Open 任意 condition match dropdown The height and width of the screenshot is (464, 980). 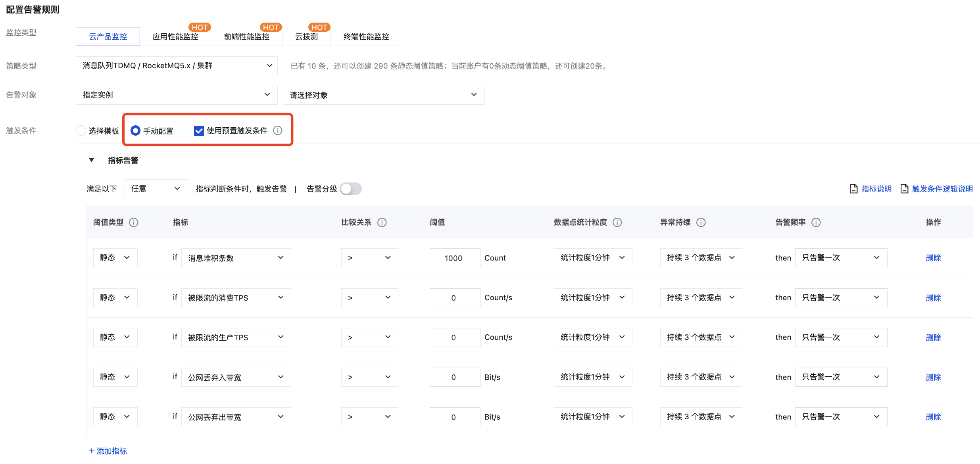(x=156, y=189)
